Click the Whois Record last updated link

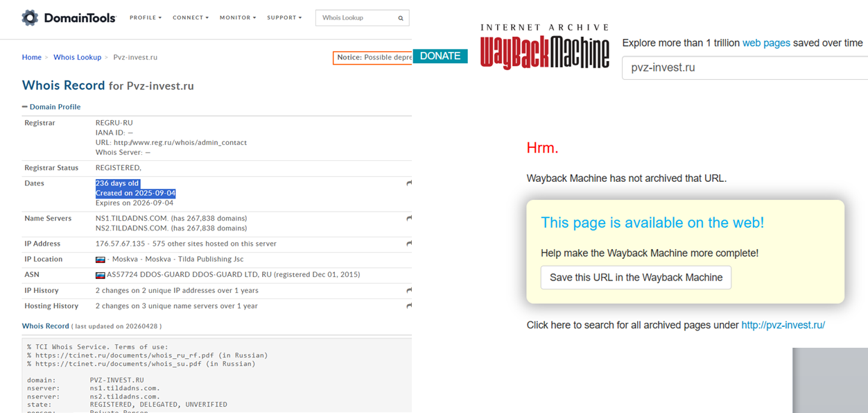46,326
